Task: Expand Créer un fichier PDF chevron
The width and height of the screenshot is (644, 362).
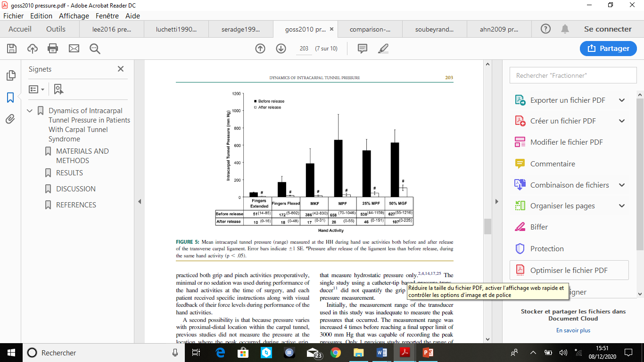Action: [622, 121]
